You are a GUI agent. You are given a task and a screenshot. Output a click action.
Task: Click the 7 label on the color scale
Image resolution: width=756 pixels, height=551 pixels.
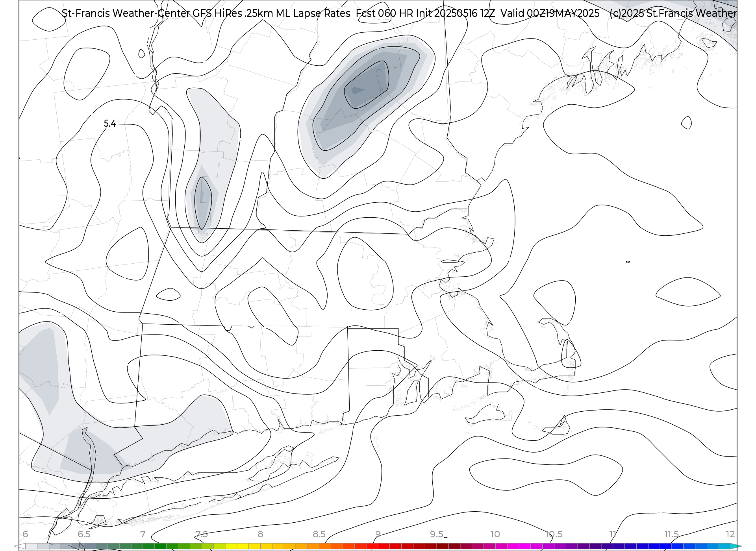click(143, 534)
